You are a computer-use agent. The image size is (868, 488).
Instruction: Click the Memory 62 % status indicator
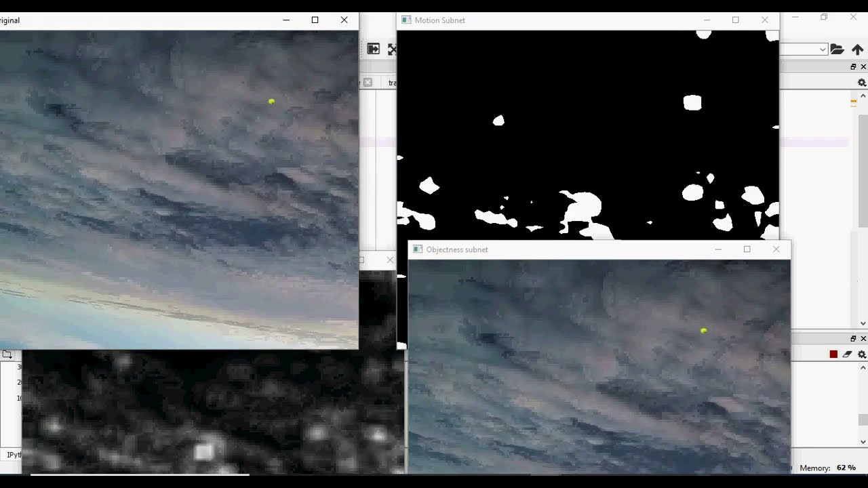tap(827, 468)
